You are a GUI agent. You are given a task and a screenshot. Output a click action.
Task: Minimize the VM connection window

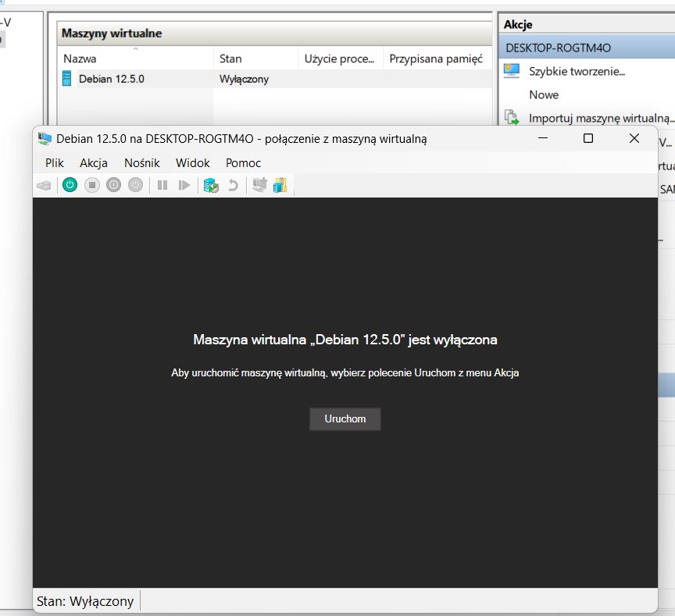pos(543,138)
